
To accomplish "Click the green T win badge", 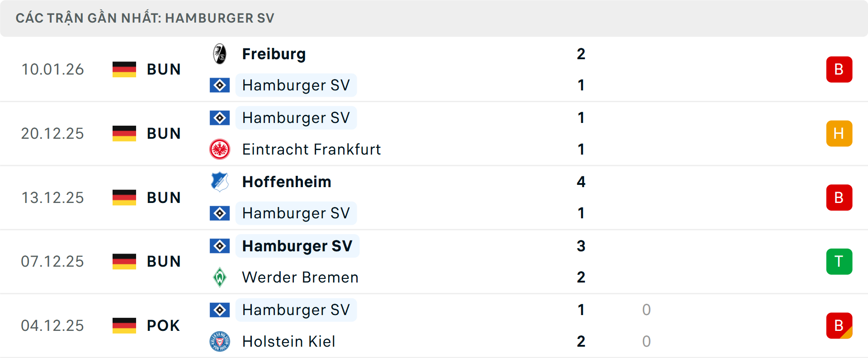I will pos(839,261).
